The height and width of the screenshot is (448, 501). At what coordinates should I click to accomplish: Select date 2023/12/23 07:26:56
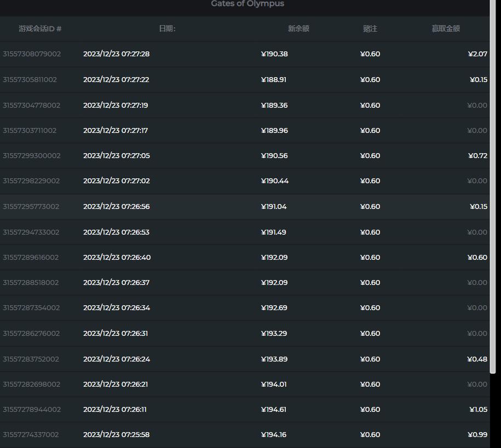(x=116, y=207)
